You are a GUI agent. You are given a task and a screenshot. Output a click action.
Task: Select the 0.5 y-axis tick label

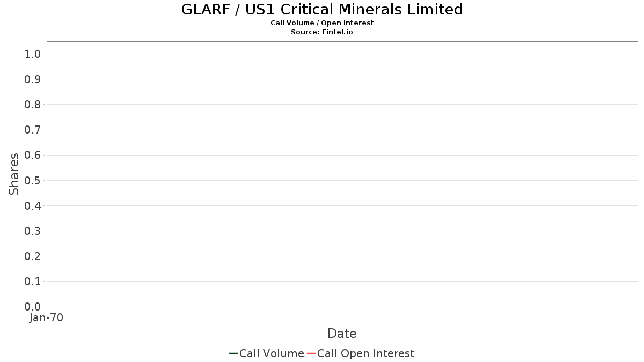33,180
